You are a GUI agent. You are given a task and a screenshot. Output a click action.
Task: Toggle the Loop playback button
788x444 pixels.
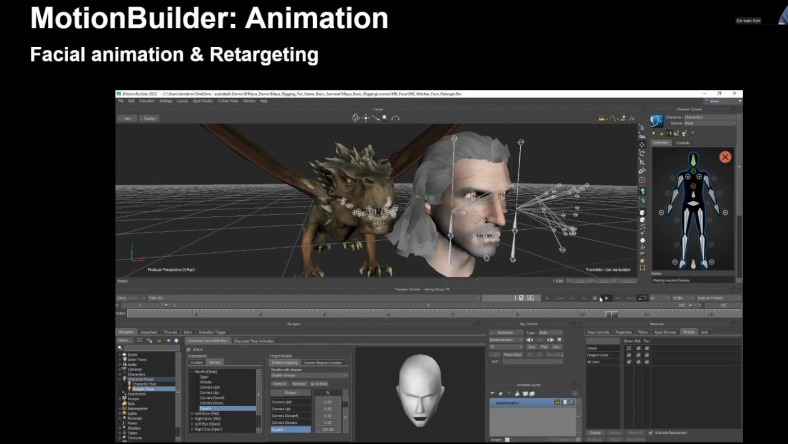click(x=642, y=298)
